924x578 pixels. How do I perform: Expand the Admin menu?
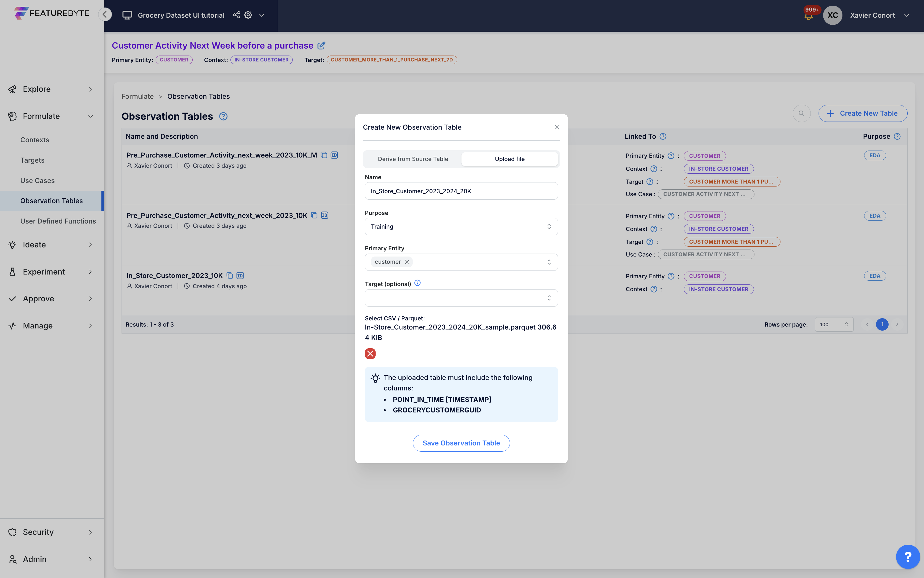pyautogui.click(x=52, y=559)
